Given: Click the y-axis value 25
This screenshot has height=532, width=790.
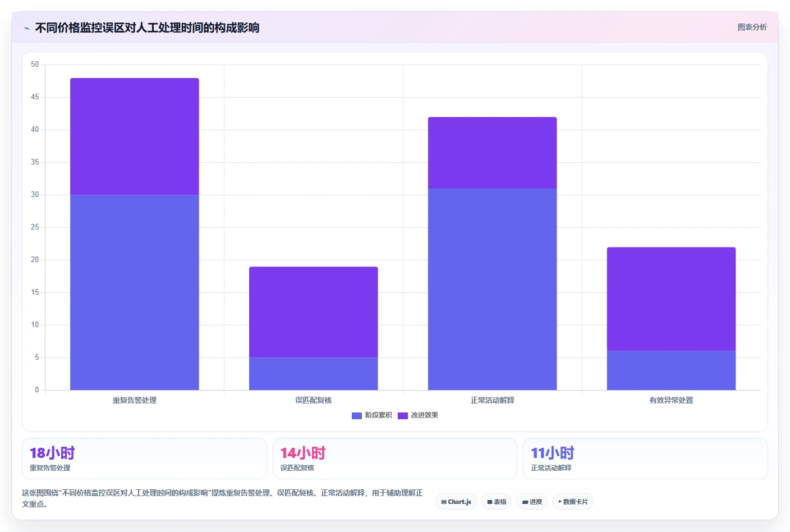Looking at the screenshot, I should click(35, 227).
